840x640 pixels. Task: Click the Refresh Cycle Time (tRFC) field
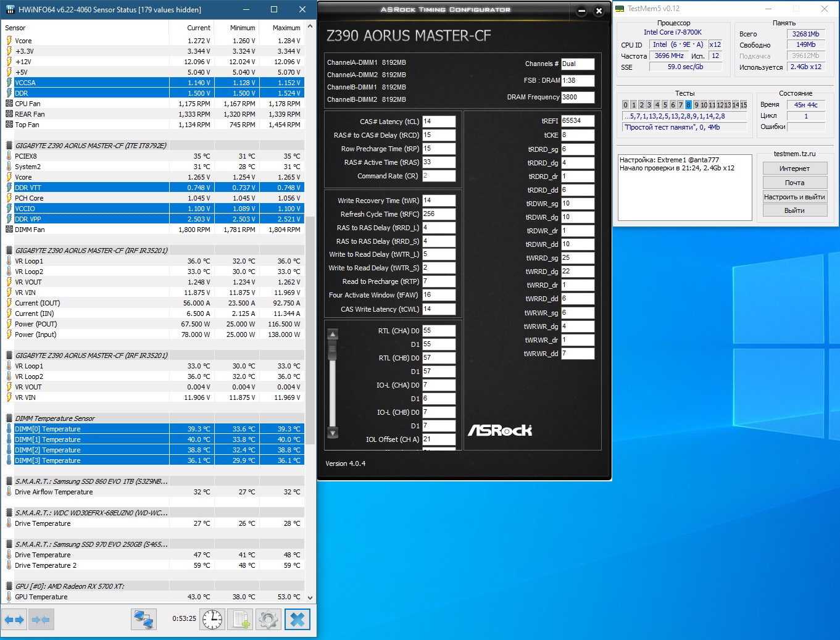click(439, 214)
